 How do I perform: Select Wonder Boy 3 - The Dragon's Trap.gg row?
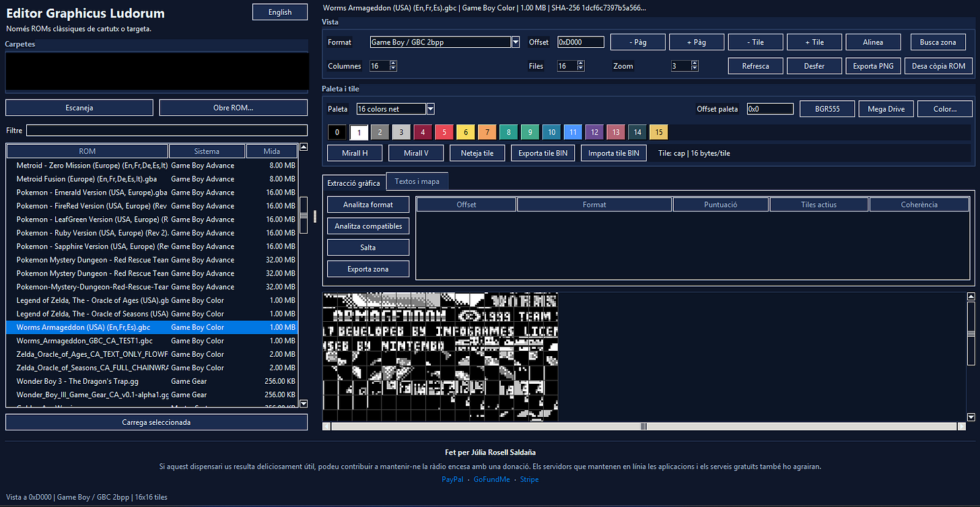coord(152,381)
